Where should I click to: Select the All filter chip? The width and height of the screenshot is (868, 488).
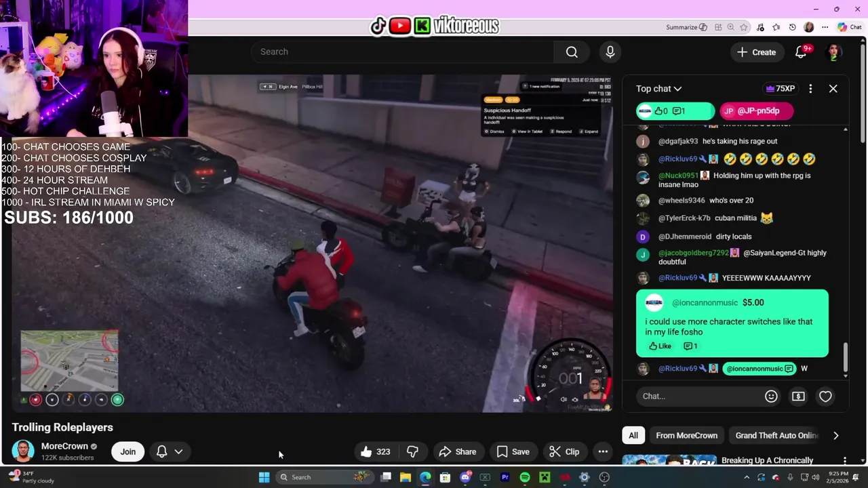point(633,436)
